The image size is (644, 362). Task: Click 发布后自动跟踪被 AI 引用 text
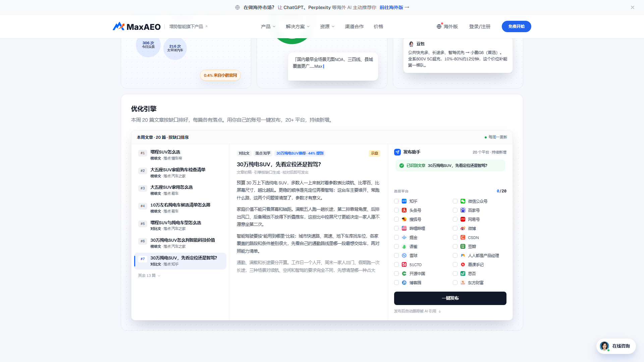coord(417,311)
